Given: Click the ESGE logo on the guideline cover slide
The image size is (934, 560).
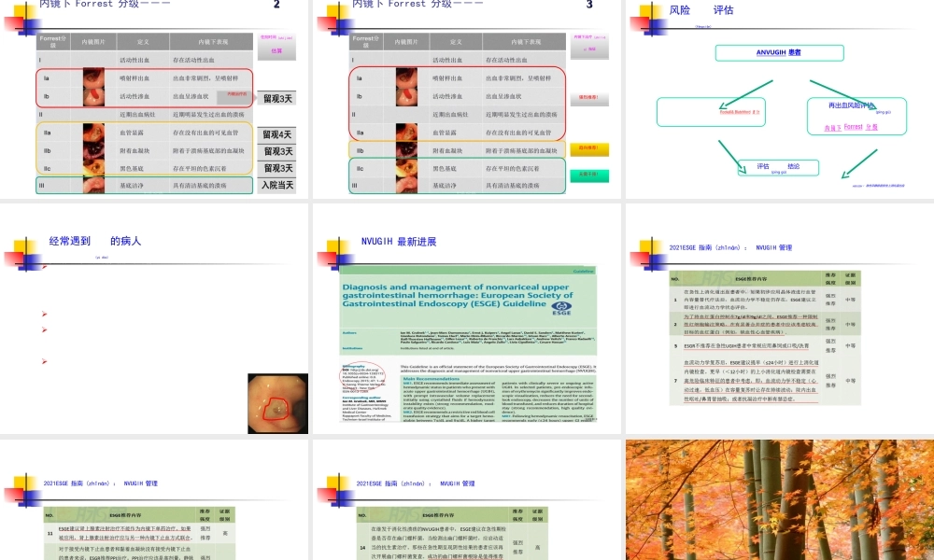Looking at the screenshot, I should coord(561,308).
